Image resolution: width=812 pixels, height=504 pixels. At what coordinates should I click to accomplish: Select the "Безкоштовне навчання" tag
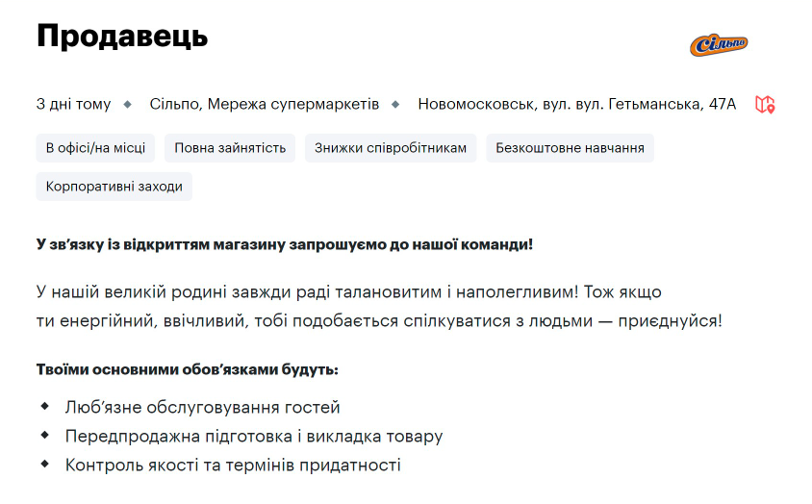pyautogui.click(x=571, y=148)
